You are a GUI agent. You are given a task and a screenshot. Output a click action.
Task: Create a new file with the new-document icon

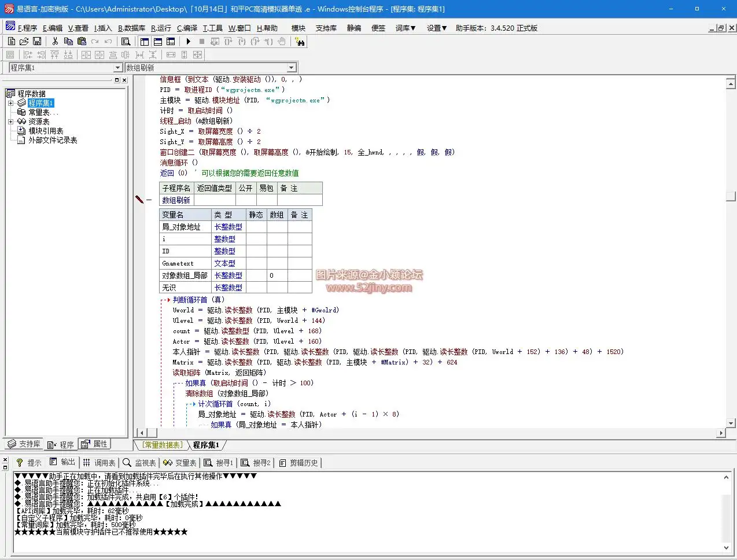pyautogui.click(x=10, y=41)
